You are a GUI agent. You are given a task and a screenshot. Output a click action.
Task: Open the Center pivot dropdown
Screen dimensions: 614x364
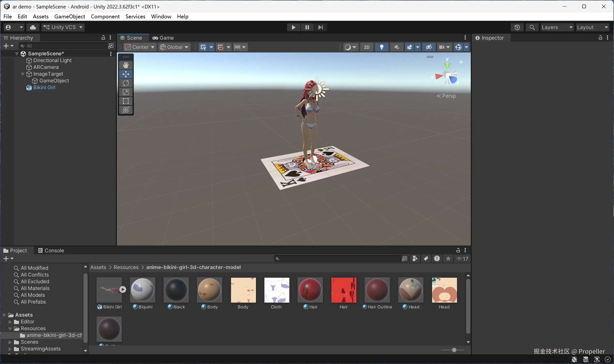click(x=140, y=47)
